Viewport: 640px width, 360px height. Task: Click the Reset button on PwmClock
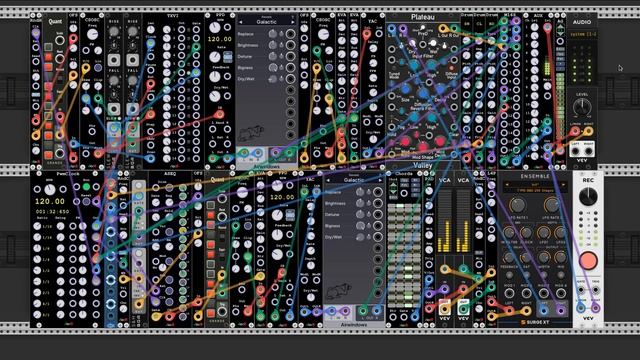tap(86, 202)
